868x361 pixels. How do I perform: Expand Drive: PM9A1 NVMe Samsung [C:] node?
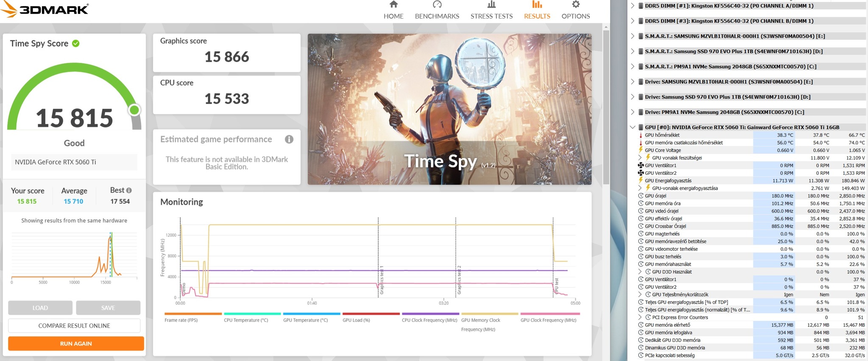[633, 112]
